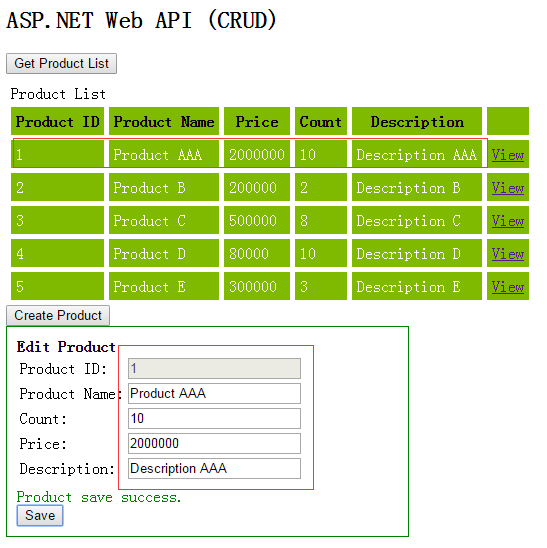Image resolution: width=547 pixels, height=548 pixels.
Task: Click count cell '2' for Product B
Action: [321, 187]
